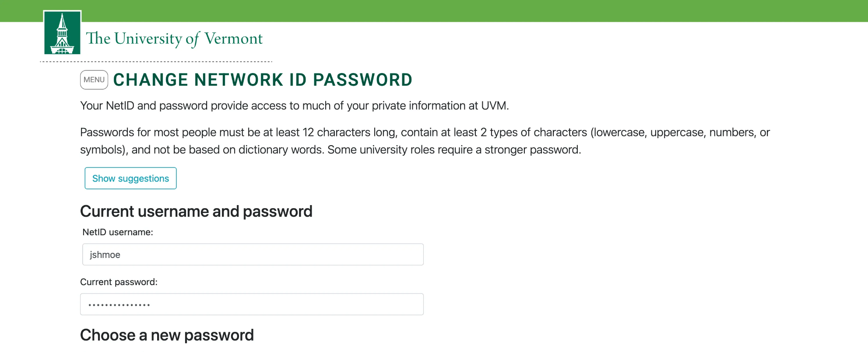Click the UVM tower logo icon
The image size is (868, 352).
[62, 33]
